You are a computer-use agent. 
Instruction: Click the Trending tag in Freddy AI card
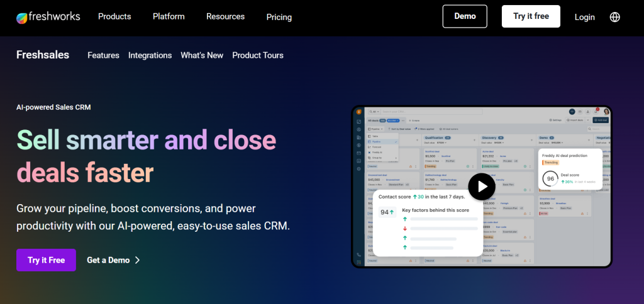point(551,163)
